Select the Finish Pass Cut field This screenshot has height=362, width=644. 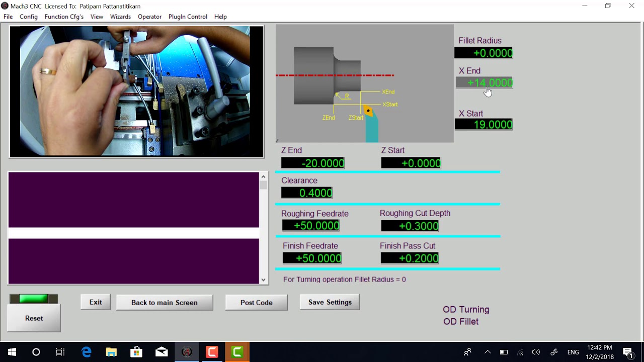click(410, 258)
